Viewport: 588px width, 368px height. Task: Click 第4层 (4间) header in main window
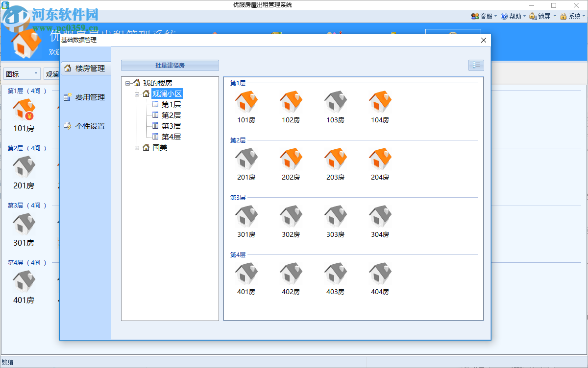coord(27,263)
